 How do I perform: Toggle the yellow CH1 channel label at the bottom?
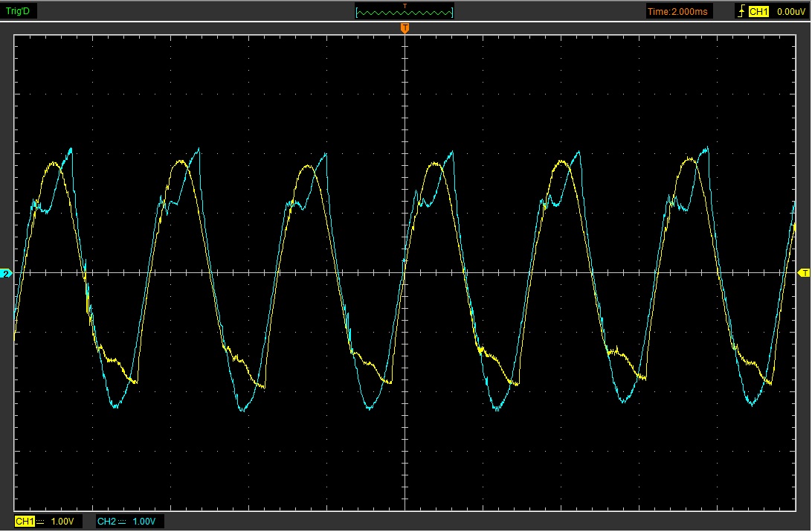(x=25, y=522)
